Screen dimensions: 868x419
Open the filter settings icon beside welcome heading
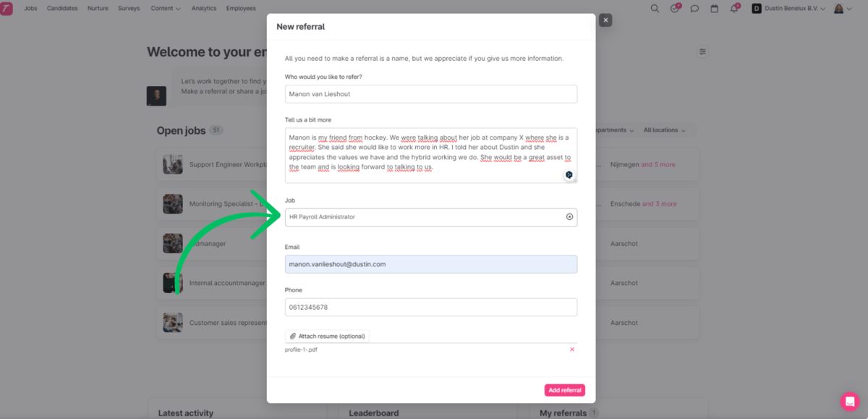(702, 51)
